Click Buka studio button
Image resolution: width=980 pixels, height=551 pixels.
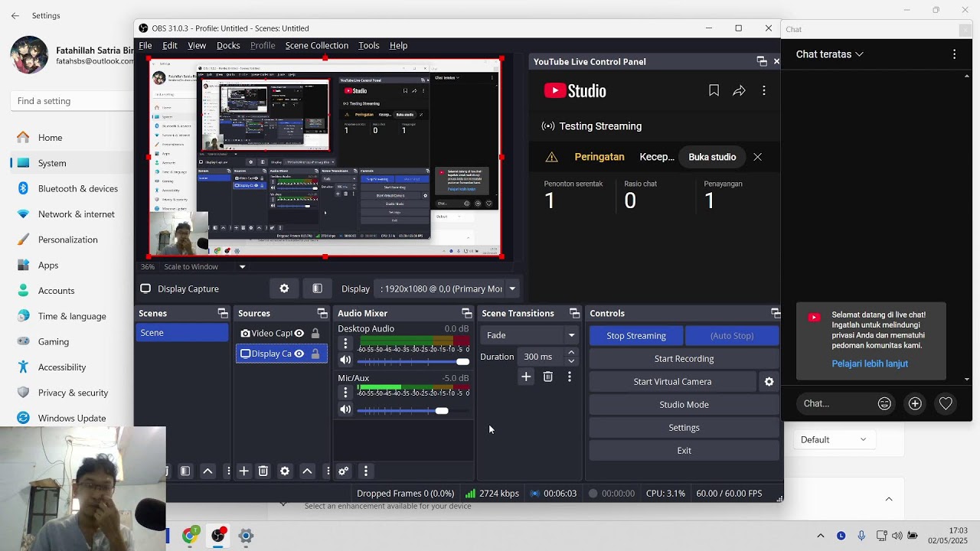coord(712,157)
